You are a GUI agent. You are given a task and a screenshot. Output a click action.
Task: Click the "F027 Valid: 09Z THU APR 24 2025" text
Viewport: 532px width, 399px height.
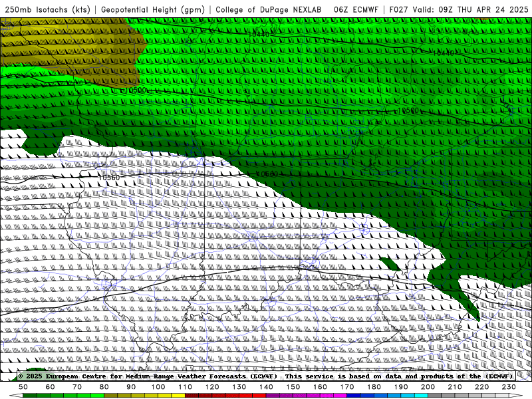coord(459,9)
